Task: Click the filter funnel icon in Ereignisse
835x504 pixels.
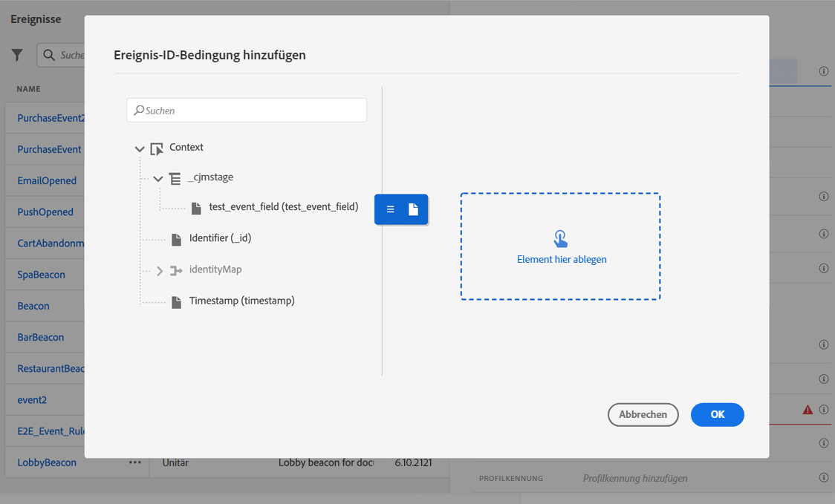Action: pyautogui.click(x=17, y=56)
